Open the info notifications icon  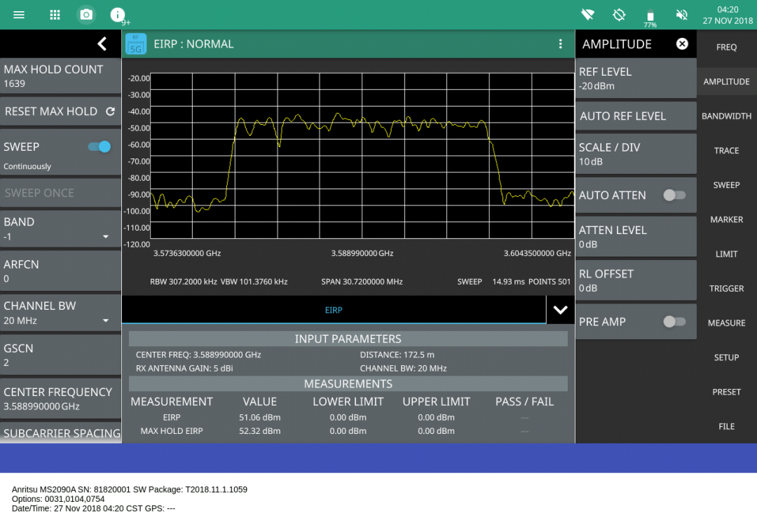(117, 15)
